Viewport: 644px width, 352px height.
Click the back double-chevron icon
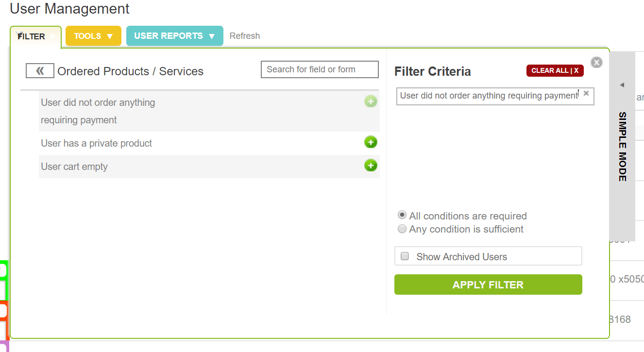click(40, 71)
